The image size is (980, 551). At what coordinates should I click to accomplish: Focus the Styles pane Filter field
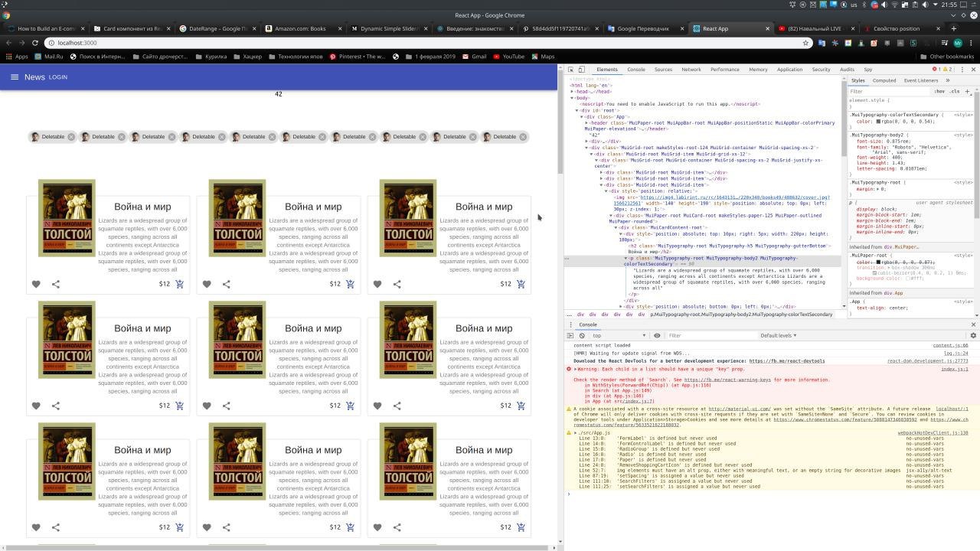pos(888,91)
